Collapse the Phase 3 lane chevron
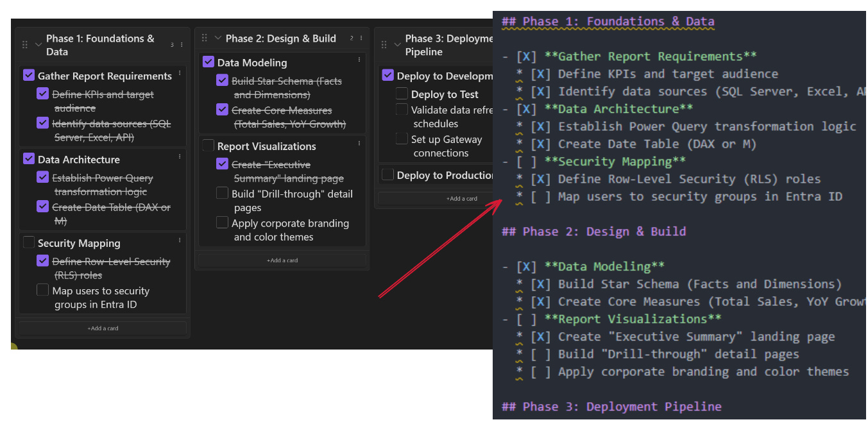The height and width of the screenshot is (422, 868). tap(397, 45)
